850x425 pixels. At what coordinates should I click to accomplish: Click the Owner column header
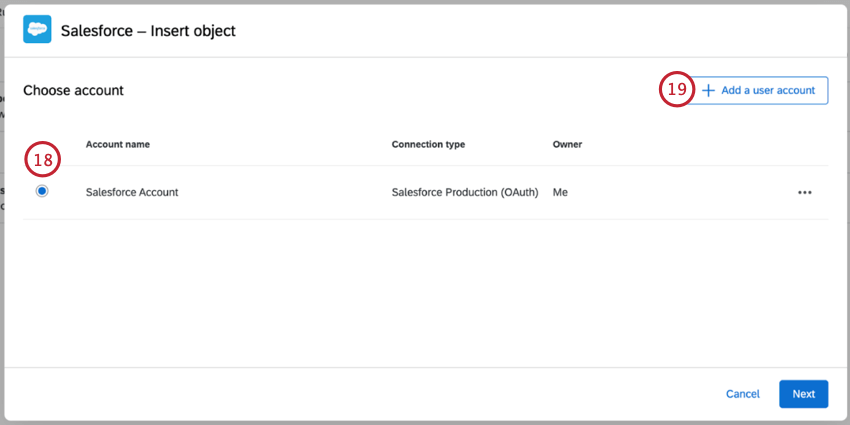click(567, 144)
